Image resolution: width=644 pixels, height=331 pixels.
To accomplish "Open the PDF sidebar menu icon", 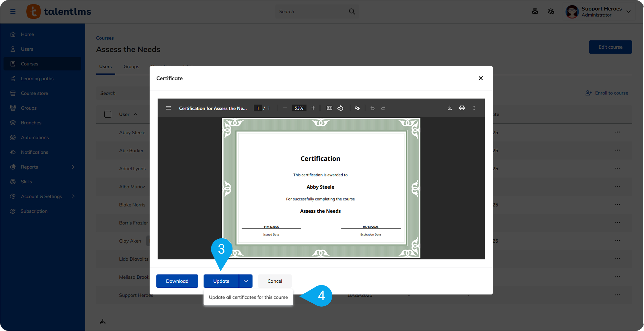I will pyautogui.click(x=168, y=108).
